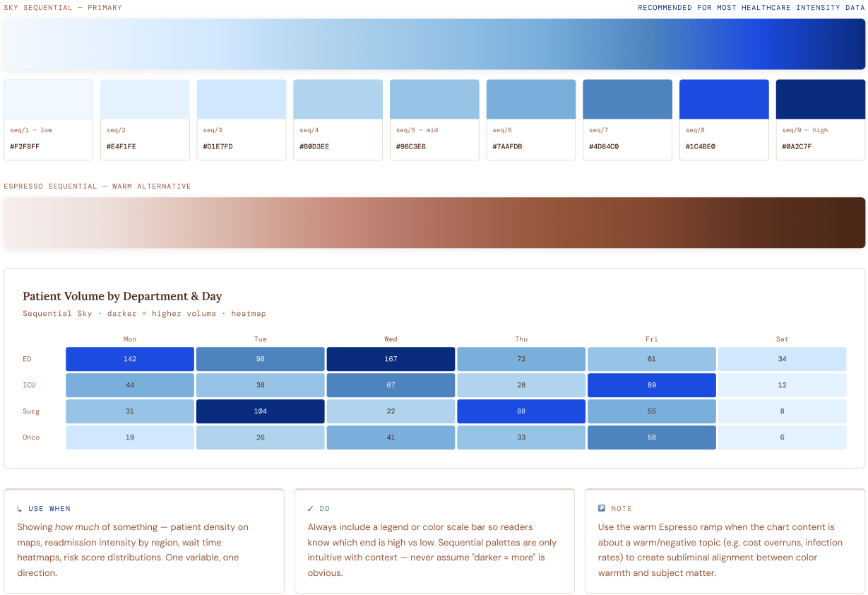Click the Onco Tuesday cell 26
Screen dimensions: 868x595
(x=261, y=437)
